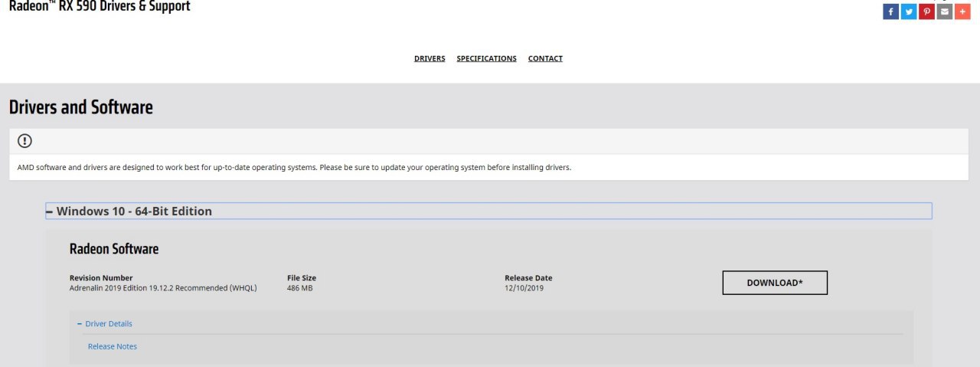Click the Release Date label
Viewport: 980px width, 367px height.
[x=528, y=278]
